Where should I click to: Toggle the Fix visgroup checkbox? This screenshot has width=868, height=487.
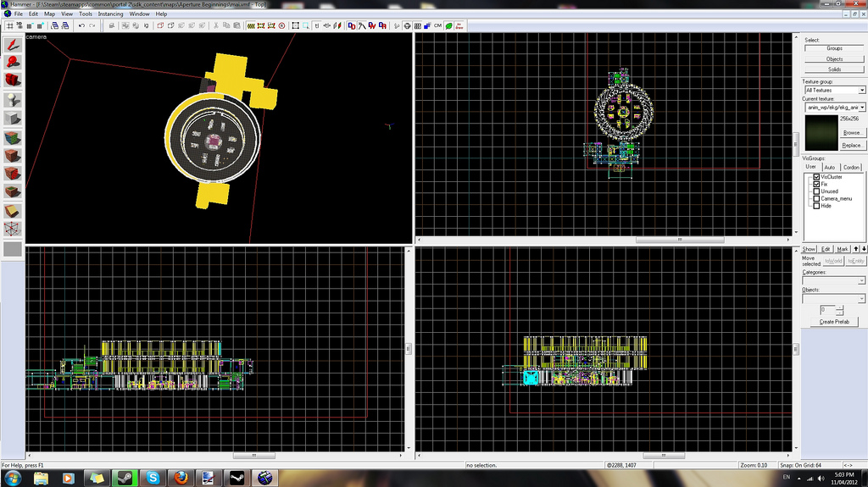pyautogui.click(x=816, y=185)
